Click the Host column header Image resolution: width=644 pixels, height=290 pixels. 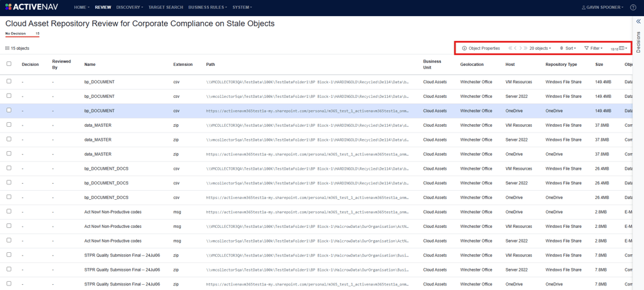click(510, 65)
